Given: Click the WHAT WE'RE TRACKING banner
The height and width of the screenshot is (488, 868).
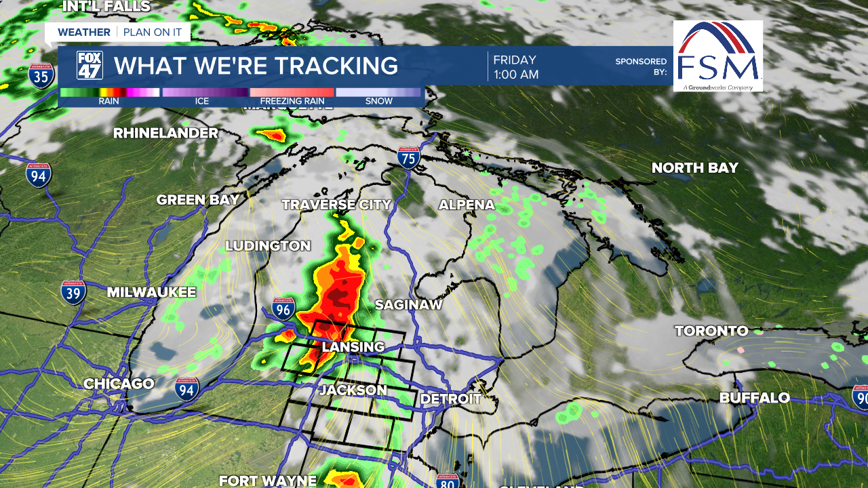Looking at the screenshot, I should 258,66.
